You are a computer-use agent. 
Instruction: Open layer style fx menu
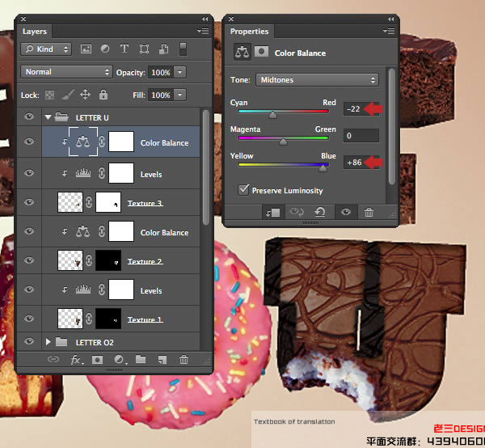tap(77, 360)
